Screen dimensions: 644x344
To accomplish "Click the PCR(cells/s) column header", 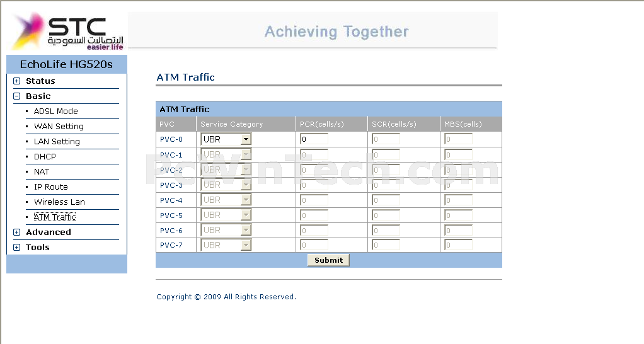I will pos(321,124).
